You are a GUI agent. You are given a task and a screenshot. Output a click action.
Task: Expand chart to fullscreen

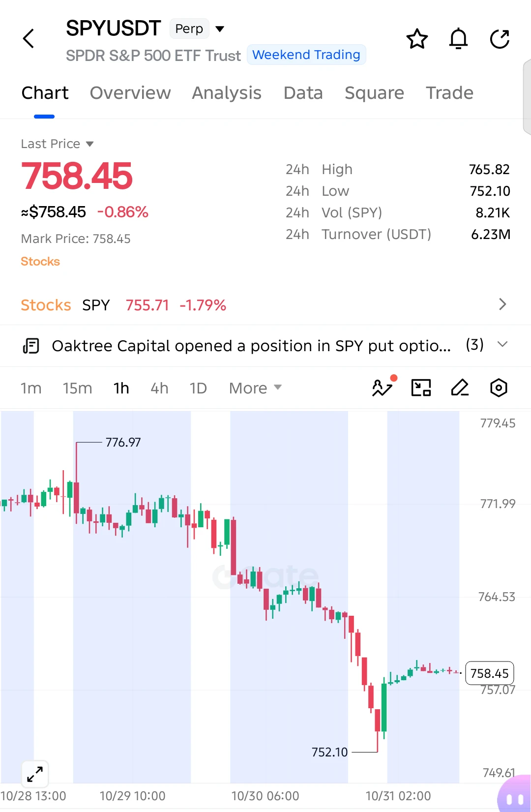35,774
